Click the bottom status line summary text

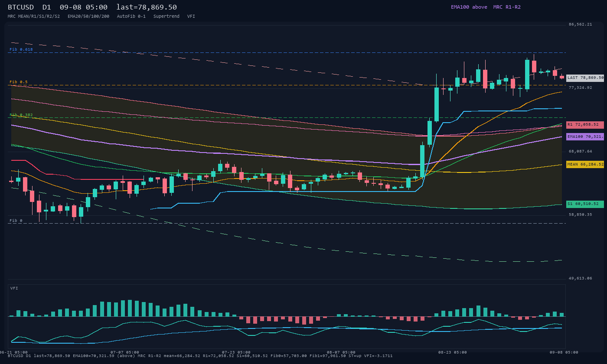click(x=200, y=356)
